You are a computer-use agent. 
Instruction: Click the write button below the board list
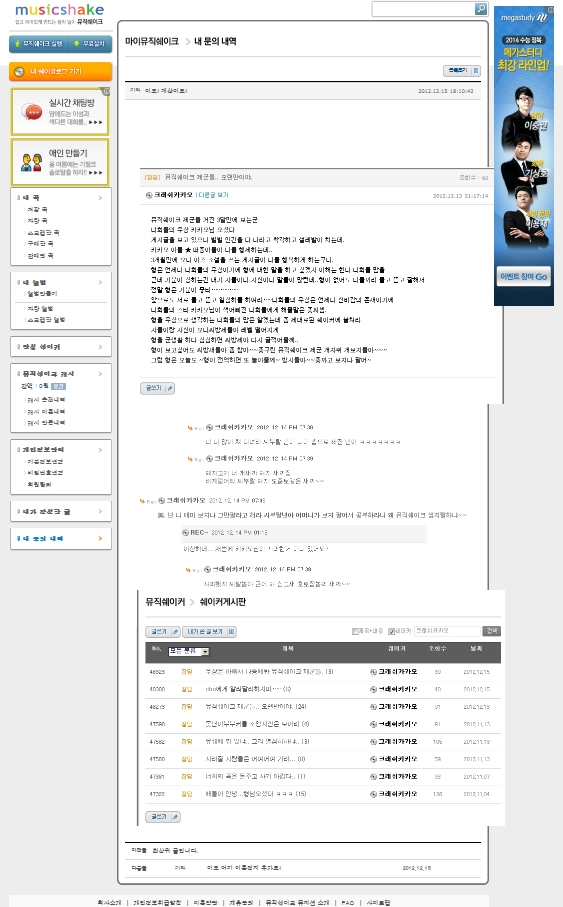162,817
